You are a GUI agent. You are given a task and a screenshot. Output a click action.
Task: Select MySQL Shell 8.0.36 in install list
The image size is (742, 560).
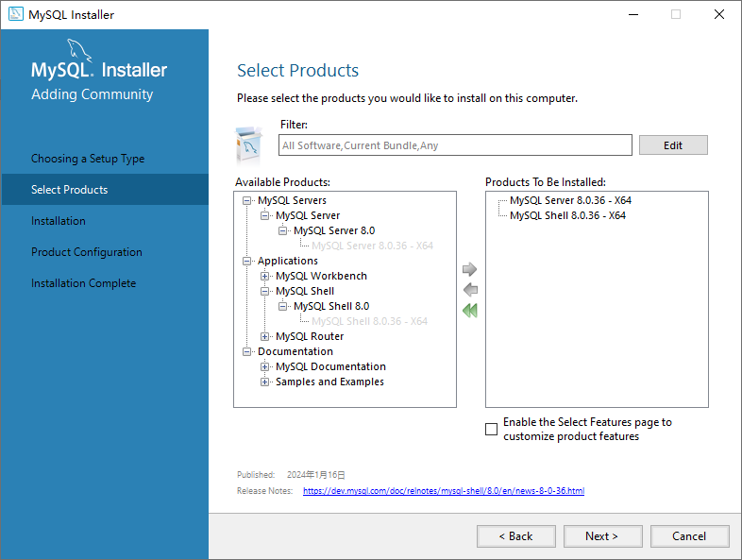click(567, 215)
